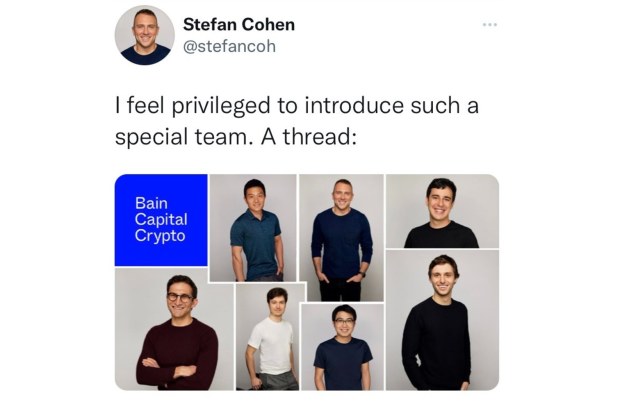Open the Stefan Cohen display name link
Screen dimensions: 620x413
[x=239, y=25]
